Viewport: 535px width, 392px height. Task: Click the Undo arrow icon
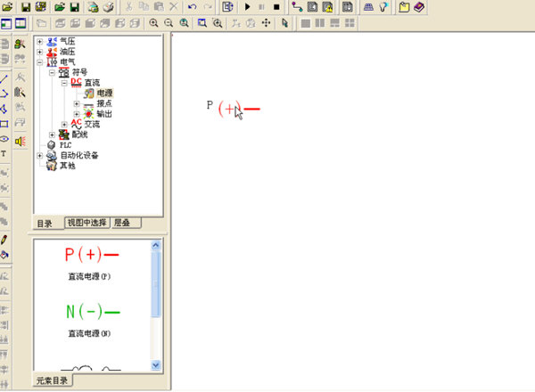point(192,7)
